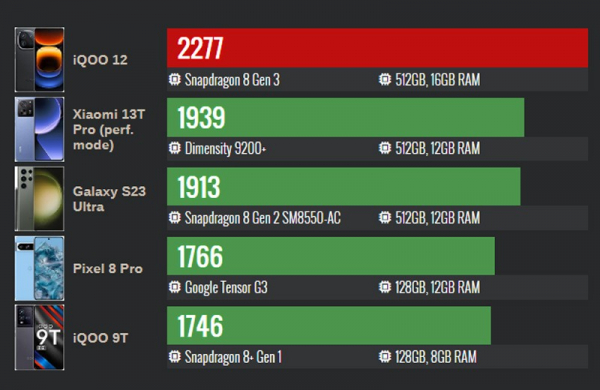Click the memory icon next to Pixel 8 Pro's 128GB, 12GB RAM
This screenshot has width=600, height=390.
point(385,287)
